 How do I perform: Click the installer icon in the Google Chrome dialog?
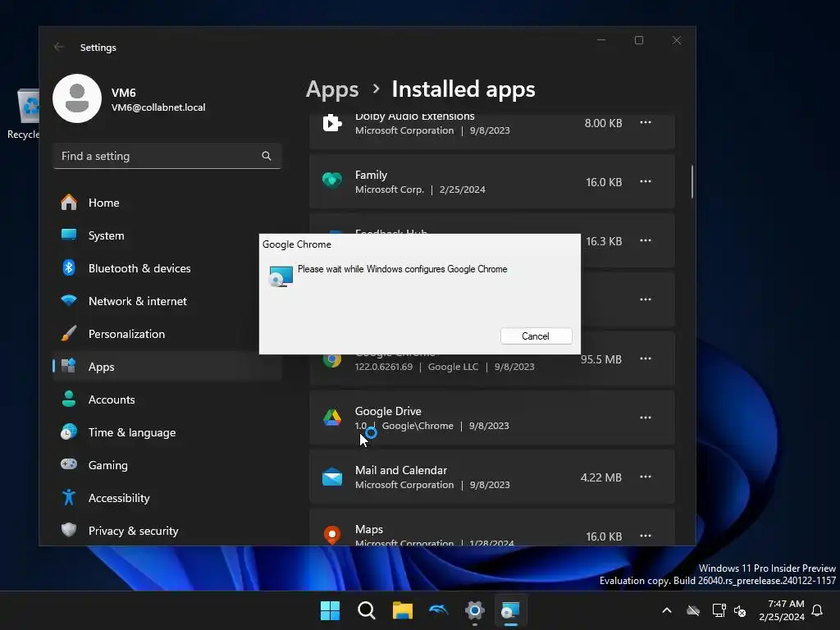[281, 276]
